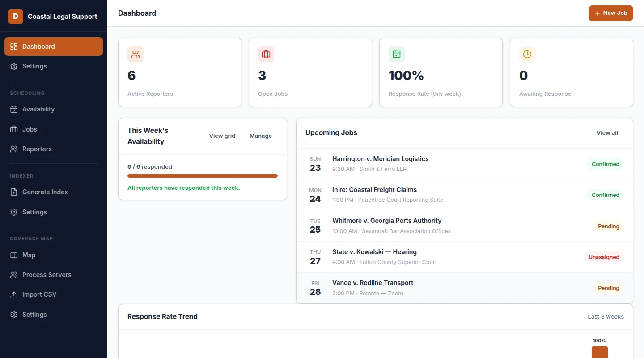
Task: Go to Reporters in the sidebar
Action: 54,149
